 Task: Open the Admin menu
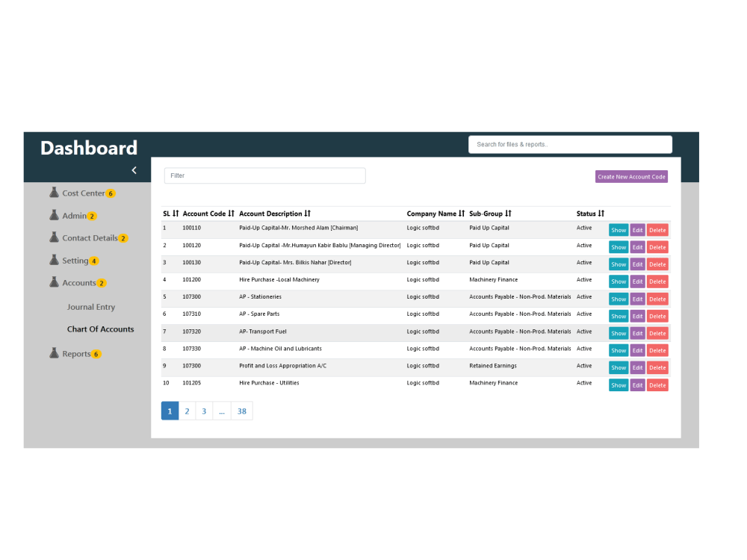(74, 216)
